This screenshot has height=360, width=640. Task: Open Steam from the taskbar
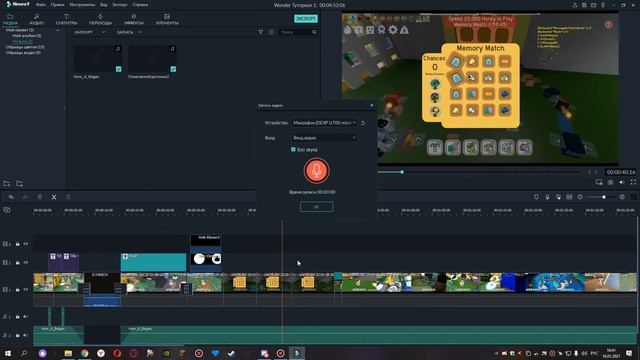[x=231, y=353]
